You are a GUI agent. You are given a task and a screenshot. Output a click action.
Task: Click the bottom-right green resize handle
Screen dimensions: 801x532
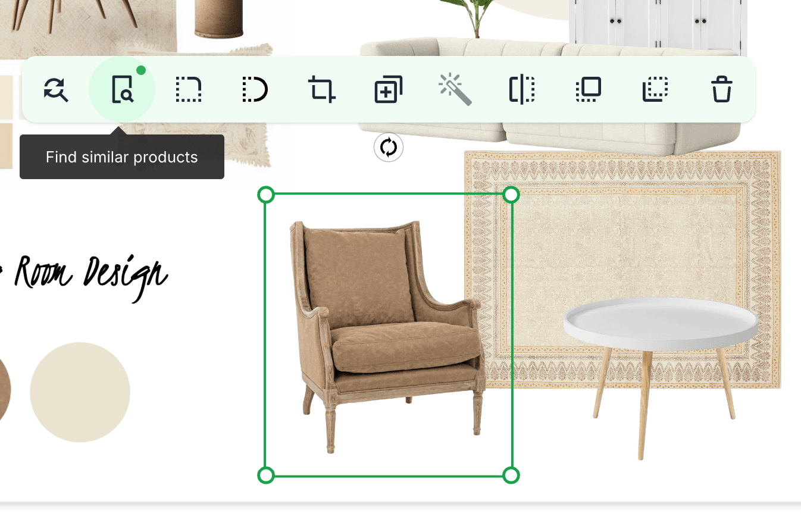[511, 475]
